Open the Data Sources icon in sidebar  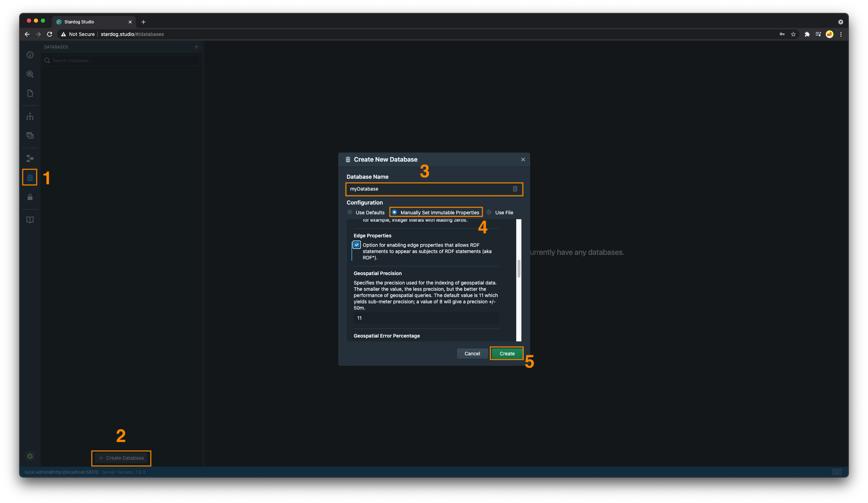[30, 158]
